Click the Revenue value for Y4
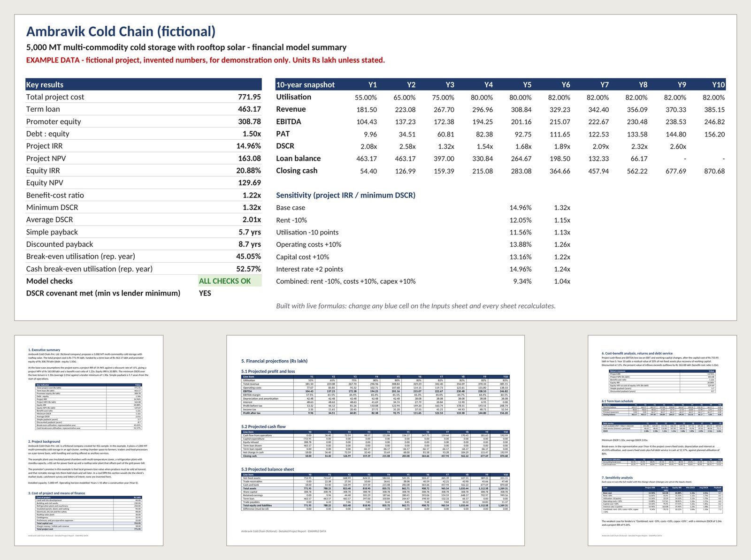751x560 pixels. click(483, 110)
